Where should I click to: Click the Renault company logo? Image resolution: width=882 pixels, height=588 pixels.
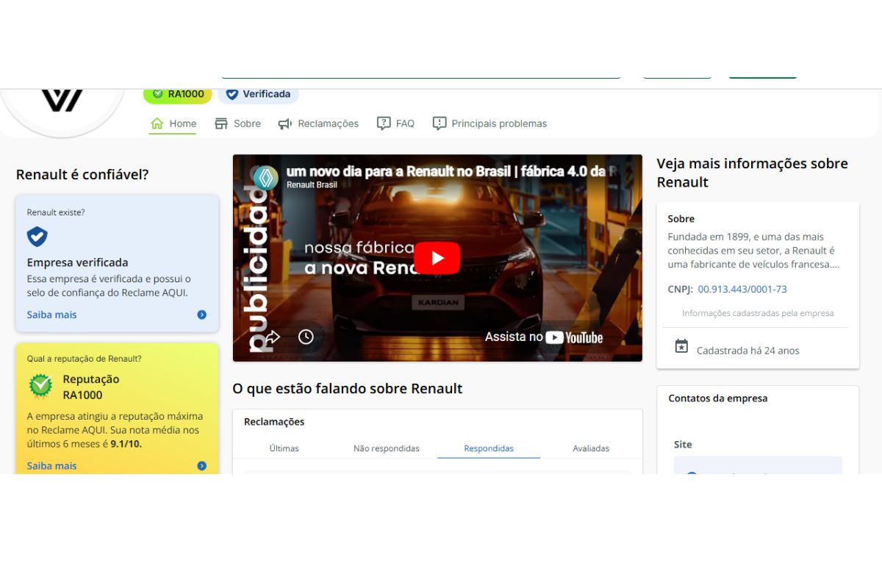point(62,101)
